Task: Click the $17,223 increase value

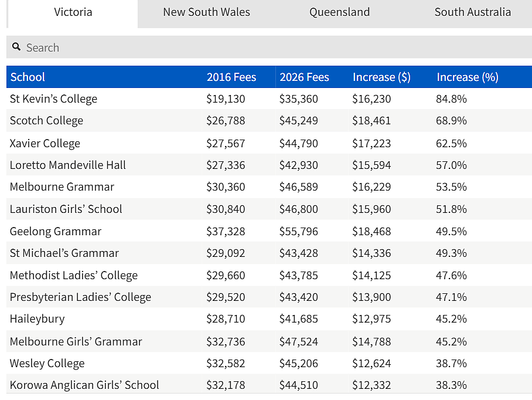Action: 371,143
